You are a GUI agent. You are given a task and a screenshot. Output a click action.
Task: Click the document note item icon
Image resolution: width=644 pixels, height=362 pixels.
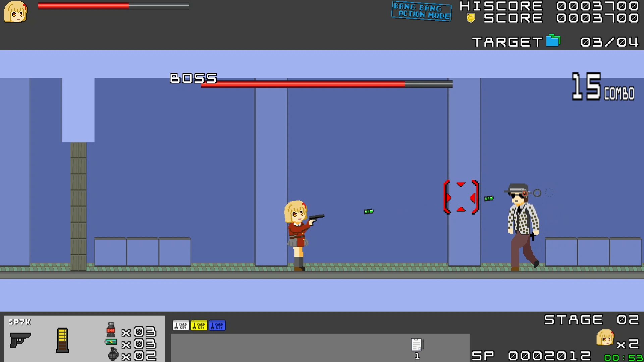(417, 345)
